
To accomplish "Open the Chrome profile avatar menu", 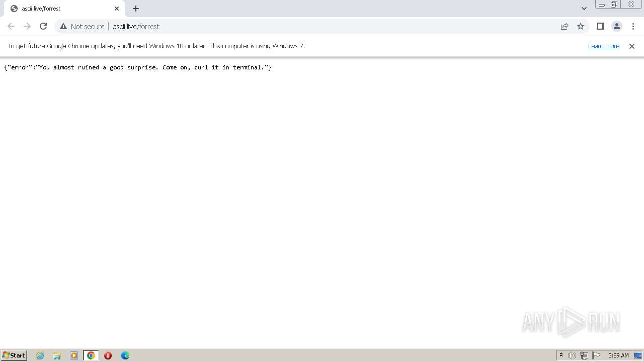I will pyautogui.click(x=616, y=26).
